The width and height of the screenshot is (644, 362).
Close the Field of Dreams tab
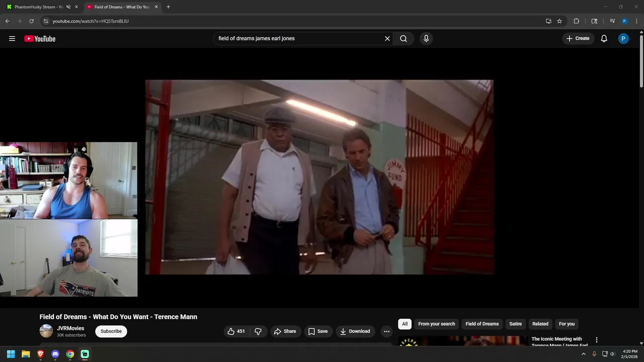[x=156, y=7]
